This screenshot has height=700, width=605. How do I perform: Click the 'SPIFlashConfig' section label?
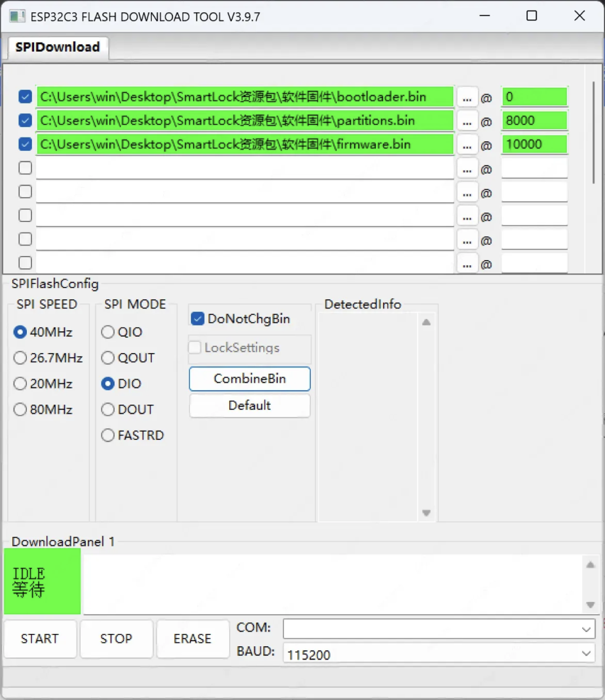tap(55, 284)
